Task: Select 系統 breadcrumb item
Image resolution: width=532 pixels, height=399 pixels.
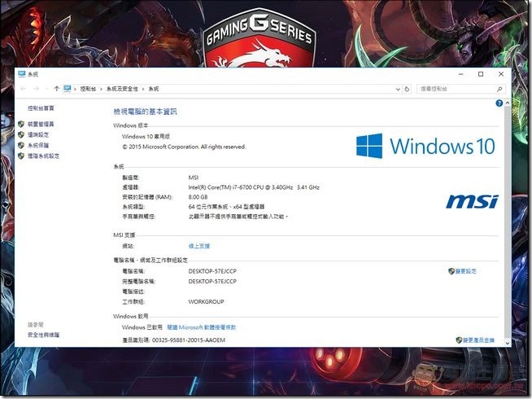Action: pyautogui.click(x=154, y=89)
